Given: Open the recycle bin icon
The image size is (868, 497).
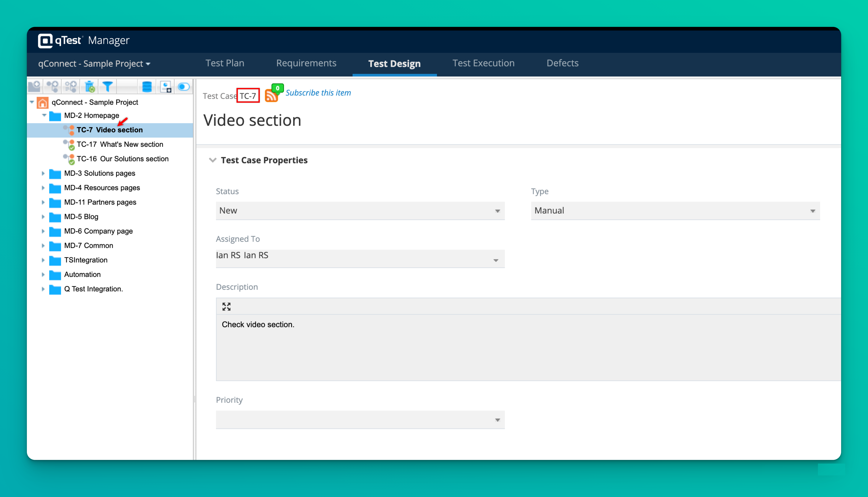Looking at the screenshot, I should (90, 86).
